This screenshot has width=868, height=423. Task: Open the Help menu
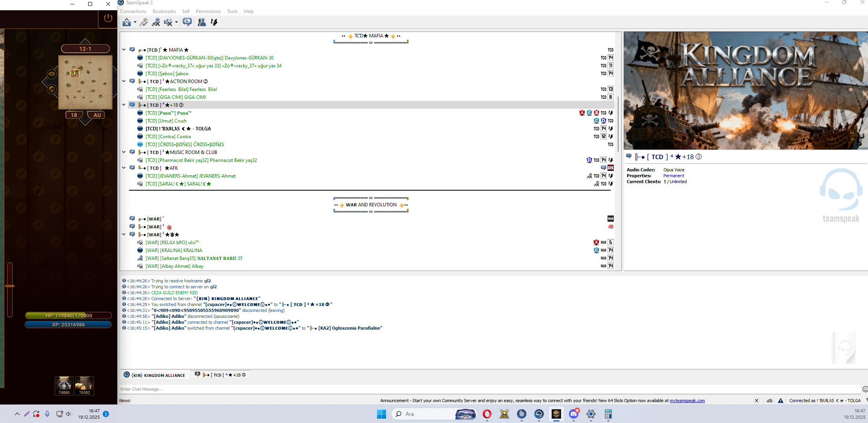(249, 11)
